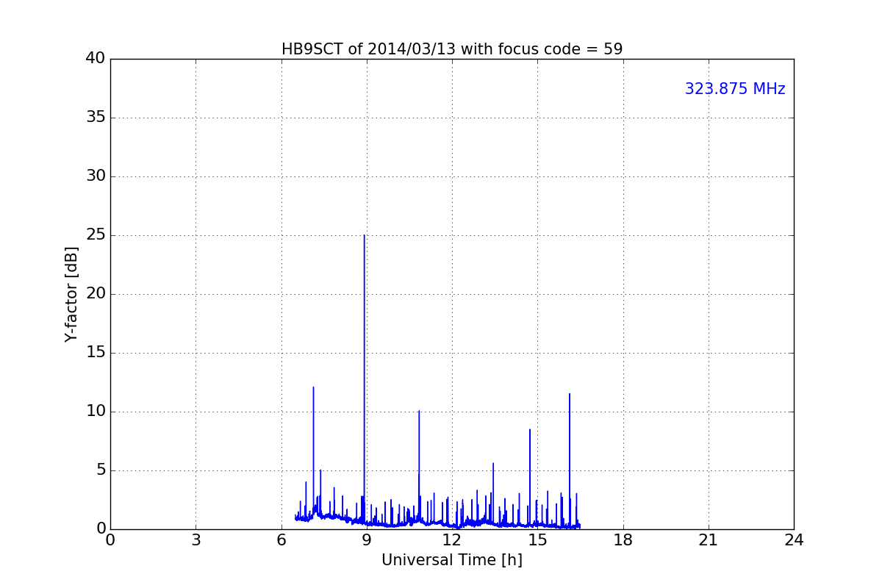Click the Universal Time [h] axis label
The width and height of the screenshot is (882, 588).
coord(452,560)
